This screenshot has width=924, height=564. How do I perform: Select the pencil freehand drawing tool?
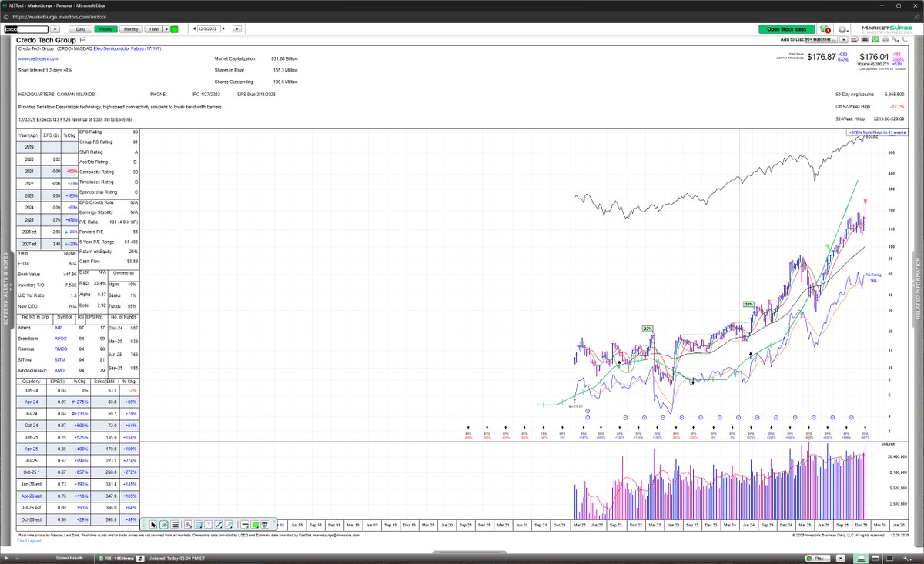pyautogui.click(x=229, y=525)
